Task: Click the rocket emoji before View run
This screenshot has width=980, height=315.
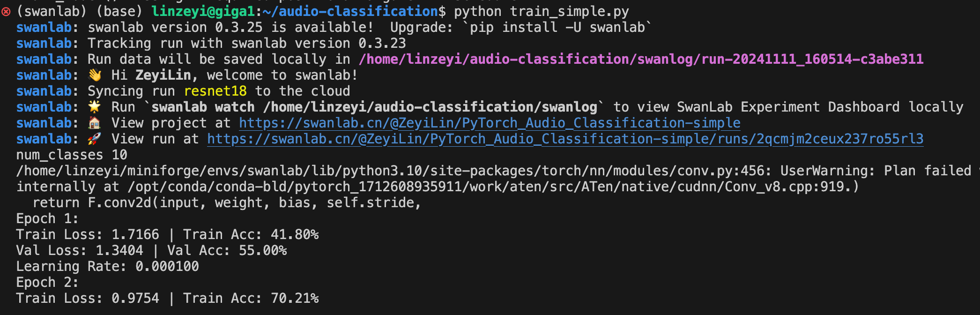Action: (x=95, y=139)
